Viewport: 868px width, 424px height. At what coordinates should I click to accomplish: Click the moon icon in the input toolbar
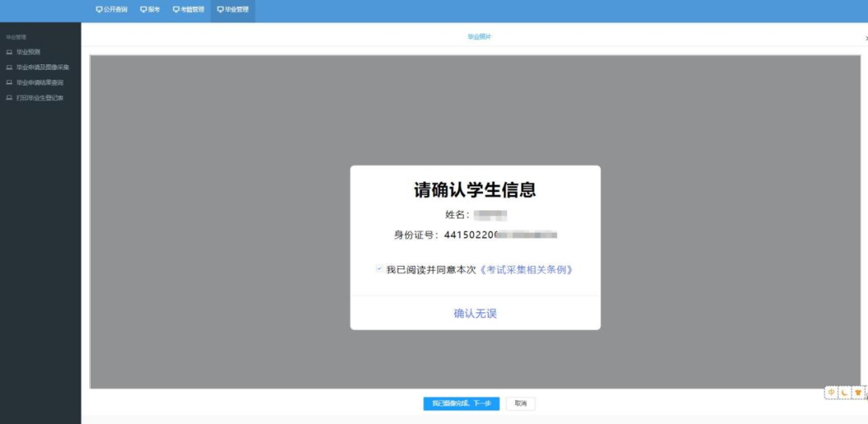pyautogui.click(x=845, y=393)
